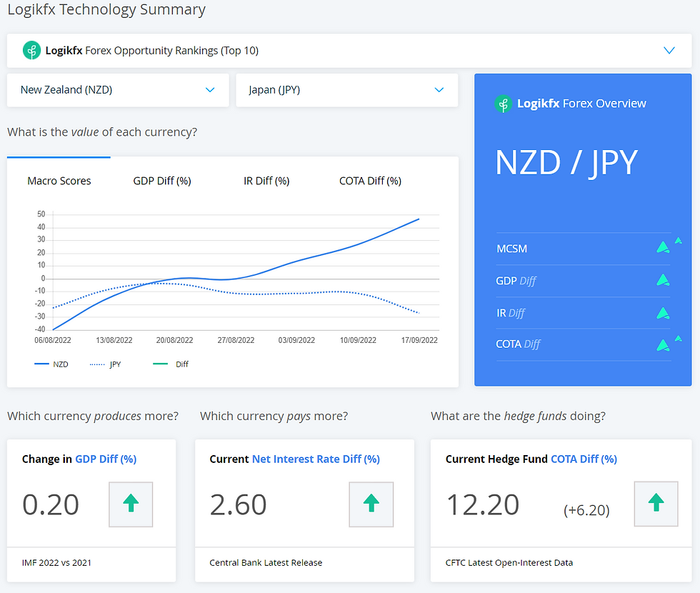Open the Net Interest Rate Diff (%) link
Screen dimensions: 700x593
point(316,459)
